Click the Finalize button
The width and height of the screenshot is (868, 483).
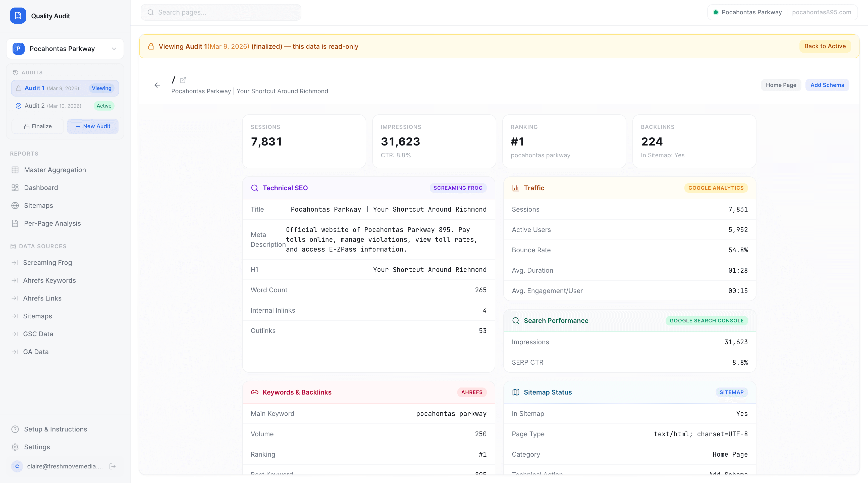(38, 126)
